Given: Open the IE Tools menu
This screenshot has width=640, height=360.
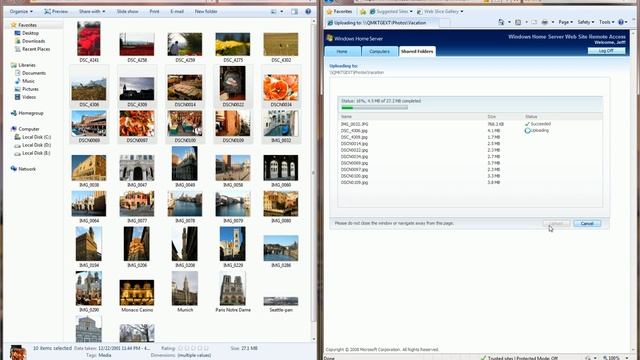Looking at the screenshot, I should coord(607,22).
